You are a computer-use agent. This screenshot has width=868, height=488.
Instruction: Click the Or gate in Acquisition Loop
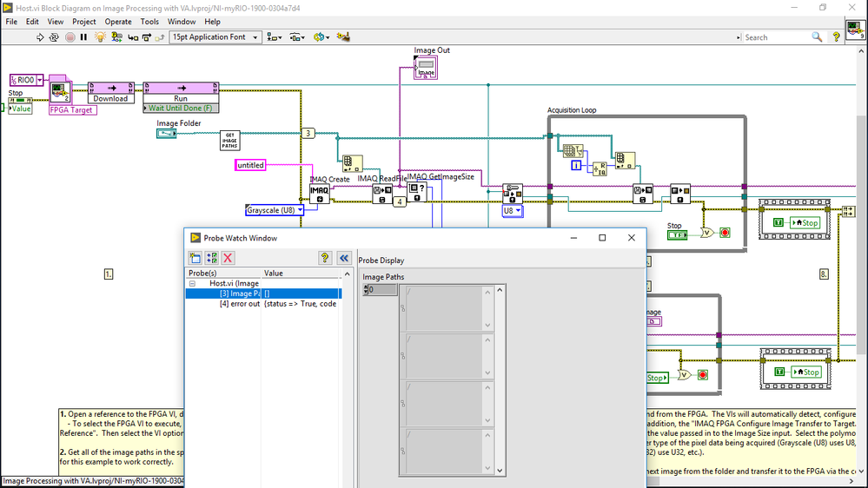coord(706,233)
